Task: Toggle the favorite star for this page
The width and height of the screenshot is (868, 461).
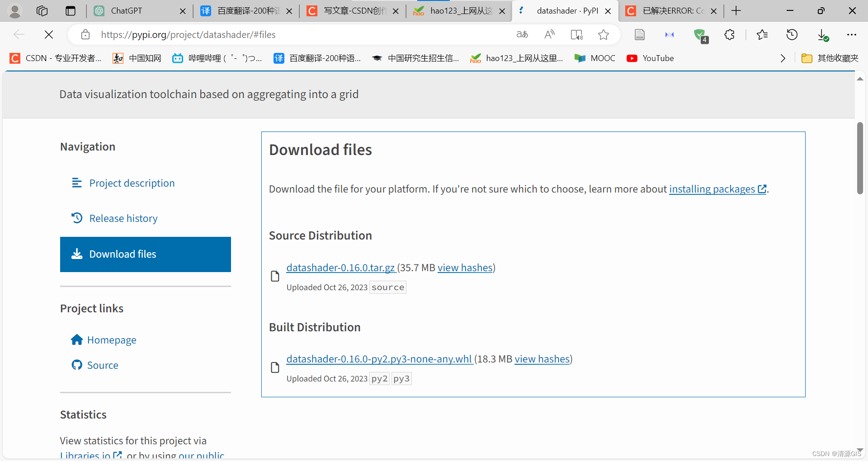Action: (604, 34)
